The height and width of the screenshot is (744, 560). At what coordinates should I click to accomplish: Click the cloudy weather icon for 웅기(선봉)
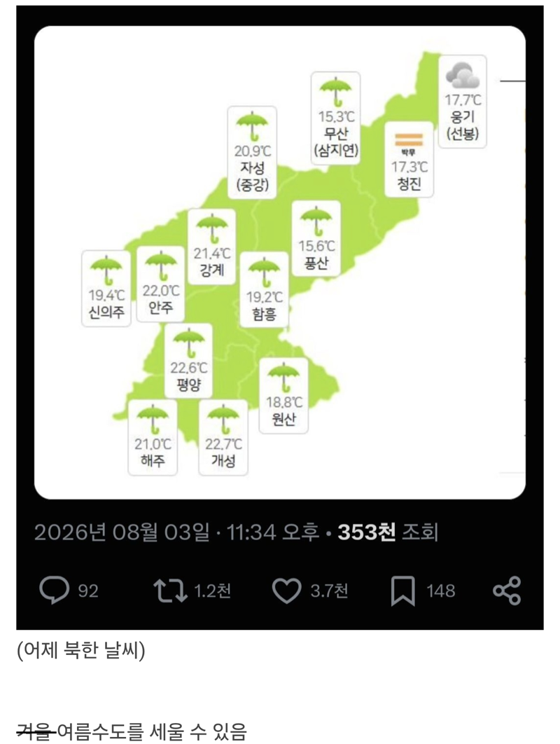[462, 76]
